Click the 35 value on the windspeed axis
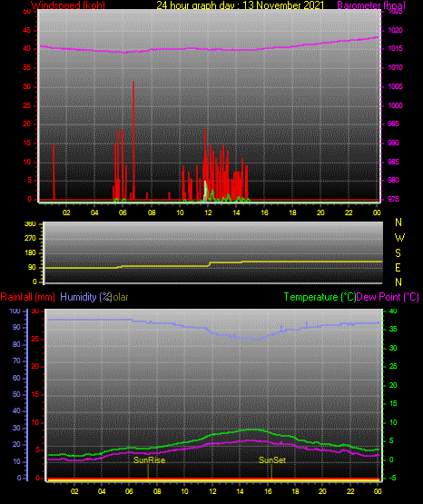Image resolution: width=423 pixels, height=504 pixels. (x=27, y=67)
